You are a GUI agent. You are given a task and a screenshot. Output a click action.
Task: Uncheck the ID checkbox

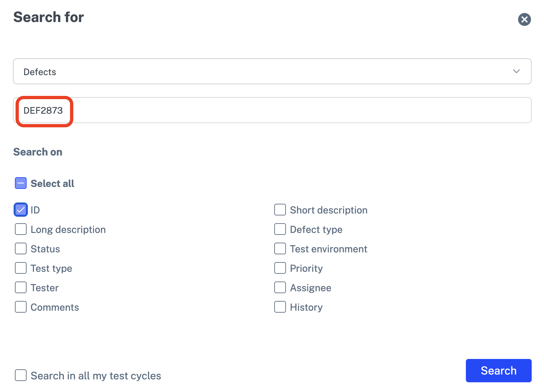[x=21, y=210]
